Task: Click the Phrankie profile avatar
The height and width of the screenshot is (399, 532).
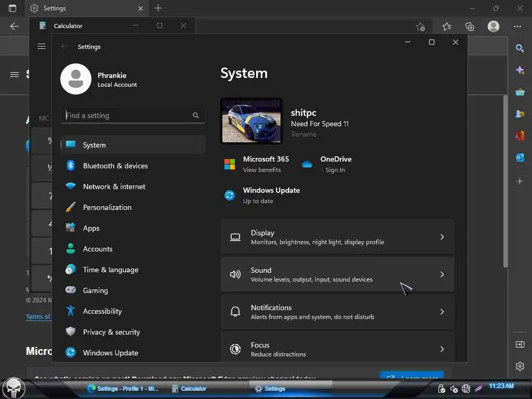Action: [x=76, y=79]
